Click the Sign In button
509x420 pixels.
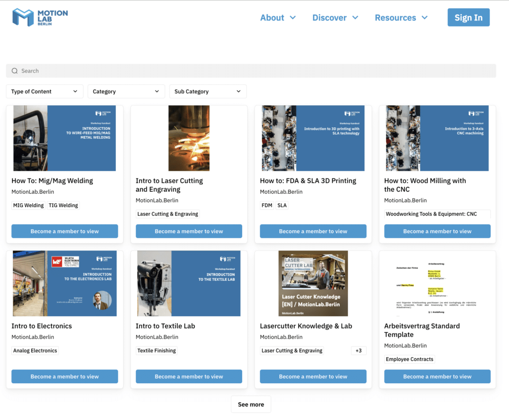[468, 17]
